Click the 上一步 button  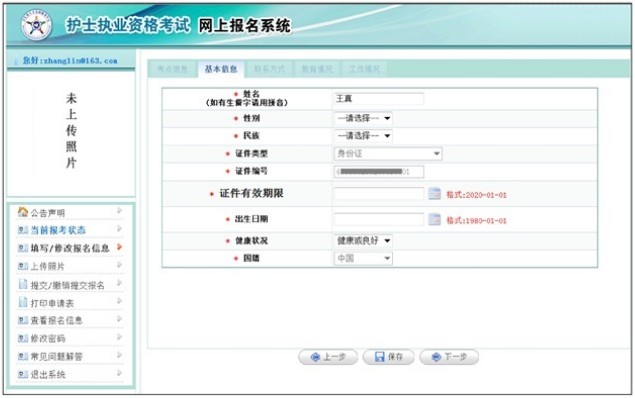(x=328, y=357)
